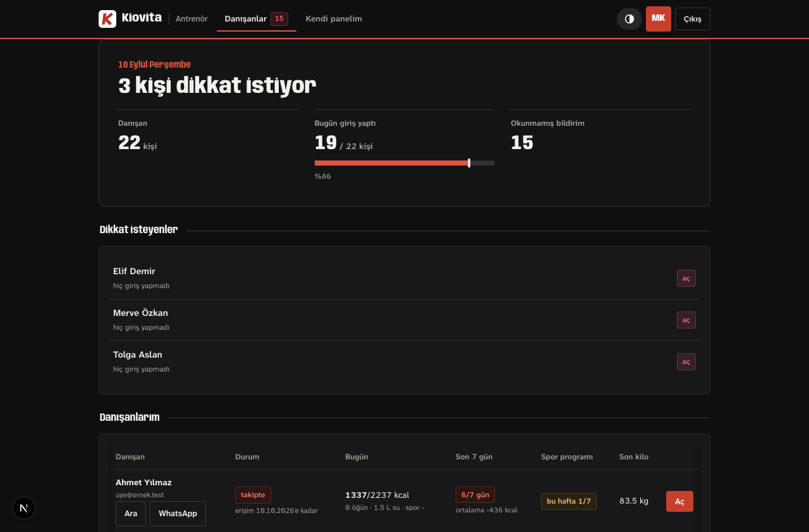Open the MK user avatar
Screen dimensions: 809x532
pyautogui.click(x=659, y=19)
